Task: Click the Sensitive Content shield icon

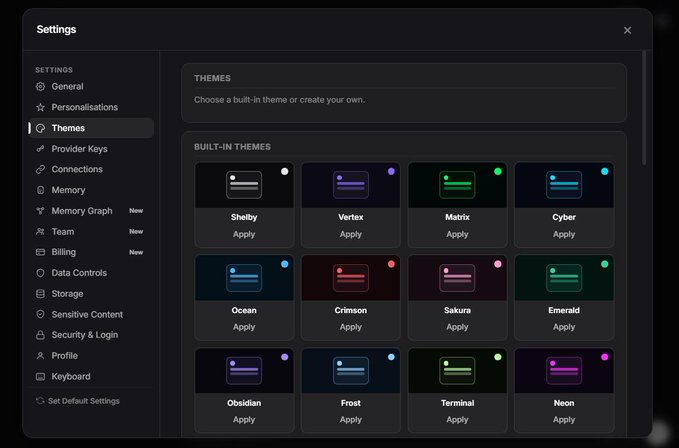Action: (x=40, y=314)
